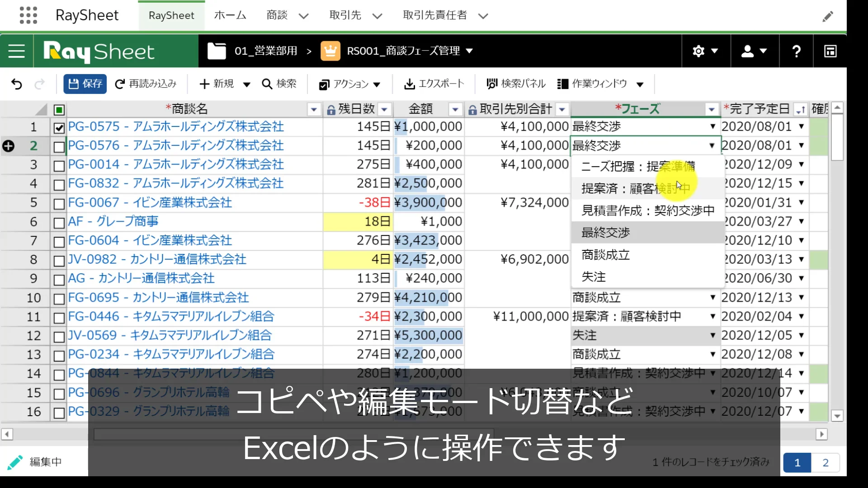Open the gear settings menu
The width and height of the screenshot is (868, 488).
click(698, 51)
